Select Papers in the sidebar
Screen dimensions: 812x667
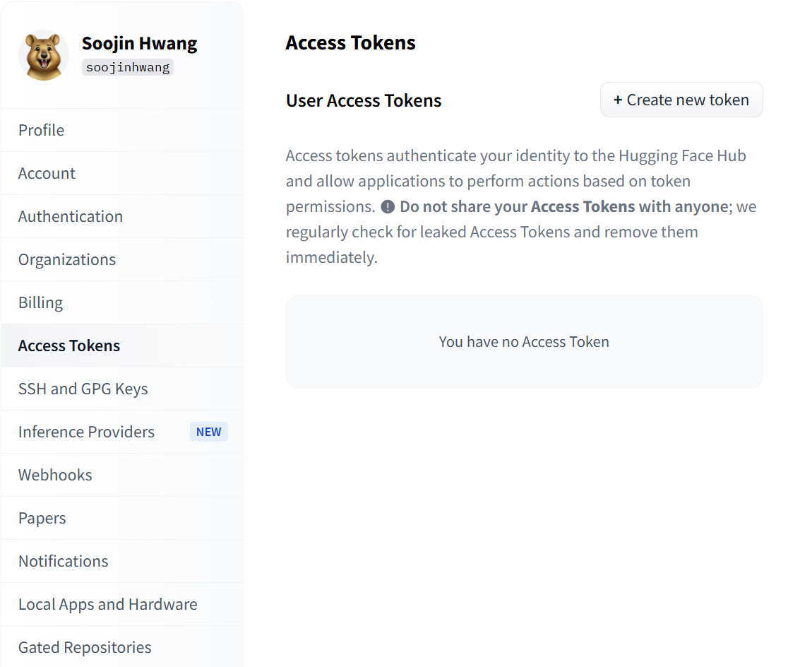[x=42, y=519]
